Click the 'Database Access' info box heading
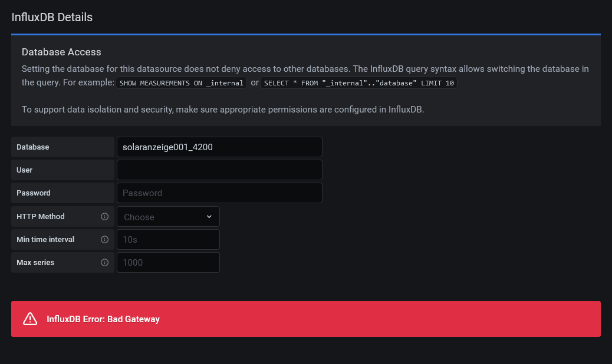The width and height of the screenshot is (612, 364). click(61, 52)
